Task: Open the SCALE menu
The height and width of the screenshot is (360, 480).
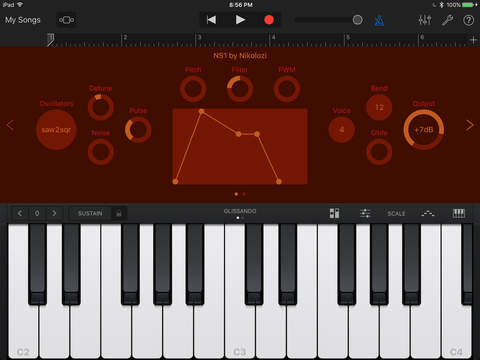Action: point(396,213)
